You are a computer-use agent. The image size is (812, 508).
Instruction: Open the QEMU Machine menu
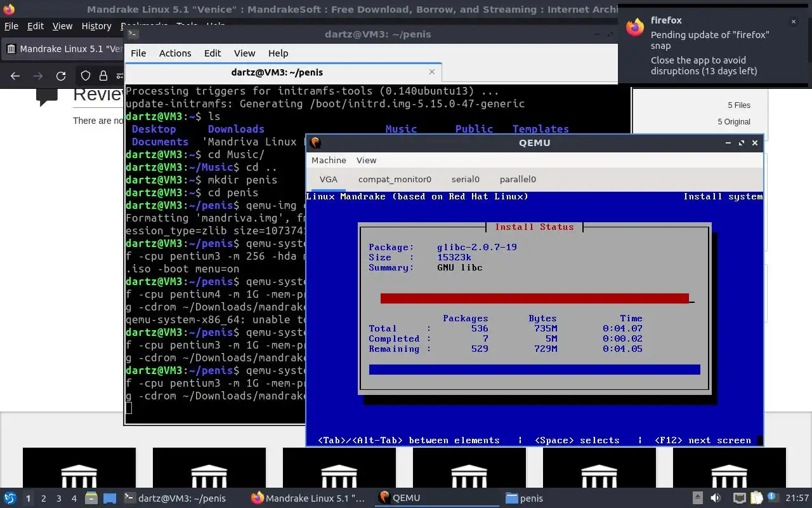pos(329,160)
